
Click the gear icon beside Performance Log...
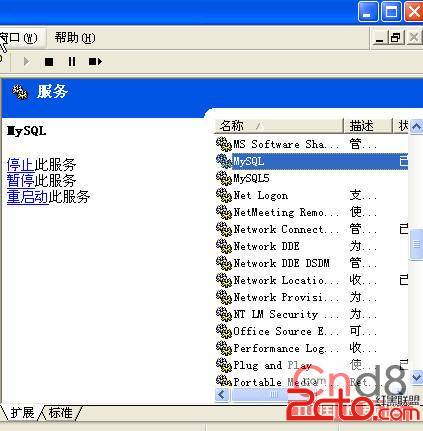pyautogui.click(x=224, y=348)
